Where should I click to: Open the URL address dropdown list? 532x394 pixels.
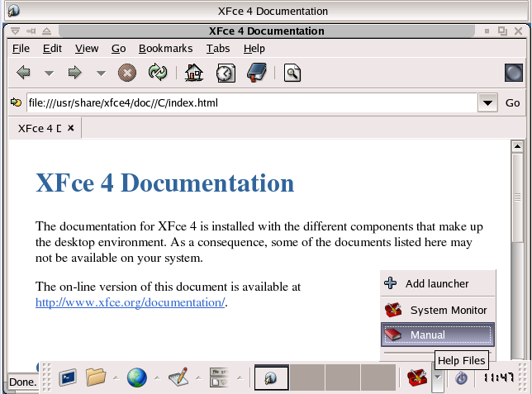(x=487, y=103)
